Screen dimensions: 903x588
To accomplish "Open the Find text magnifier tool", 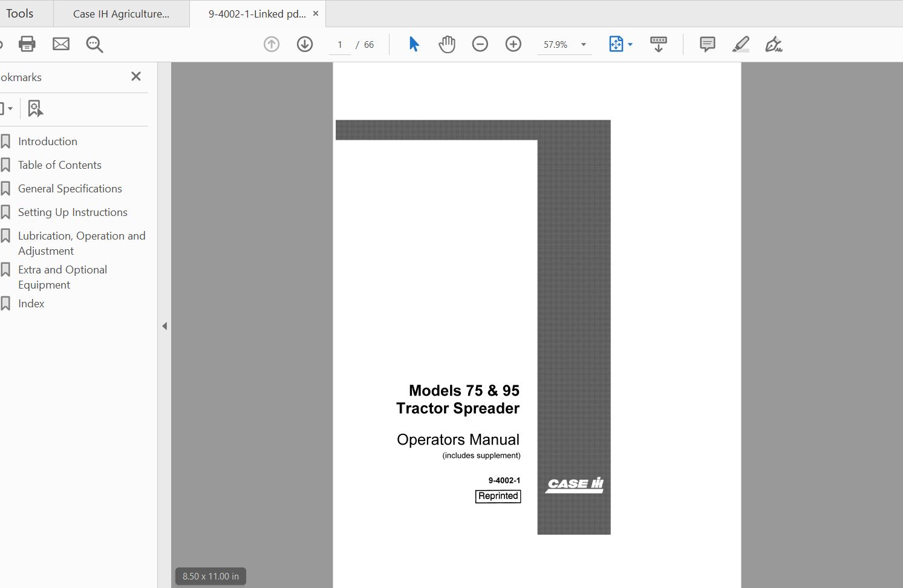I will 94,44.
